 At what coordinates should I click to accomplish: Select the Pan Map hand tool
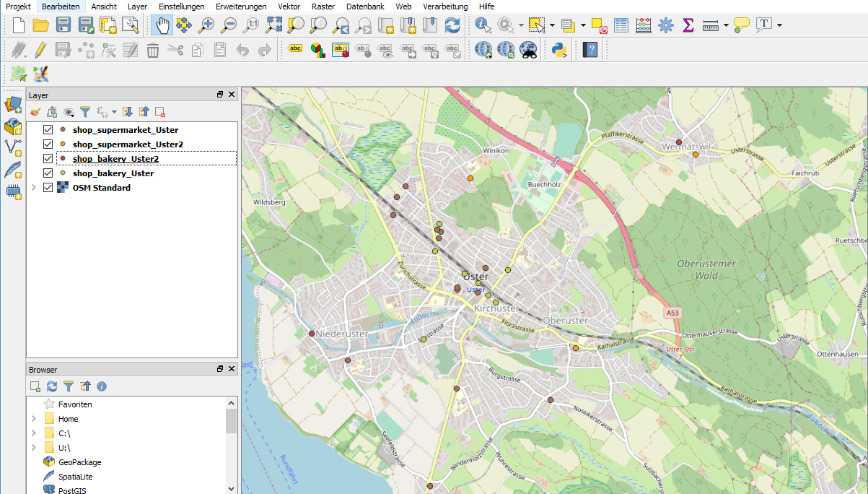coord(162,25)
